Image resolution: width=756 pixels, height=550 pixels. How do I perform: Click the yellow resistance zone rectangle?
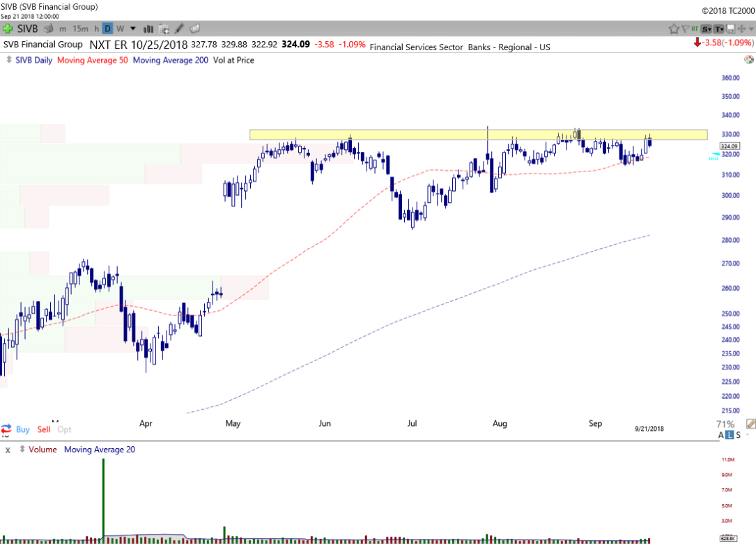click(418, 135)
